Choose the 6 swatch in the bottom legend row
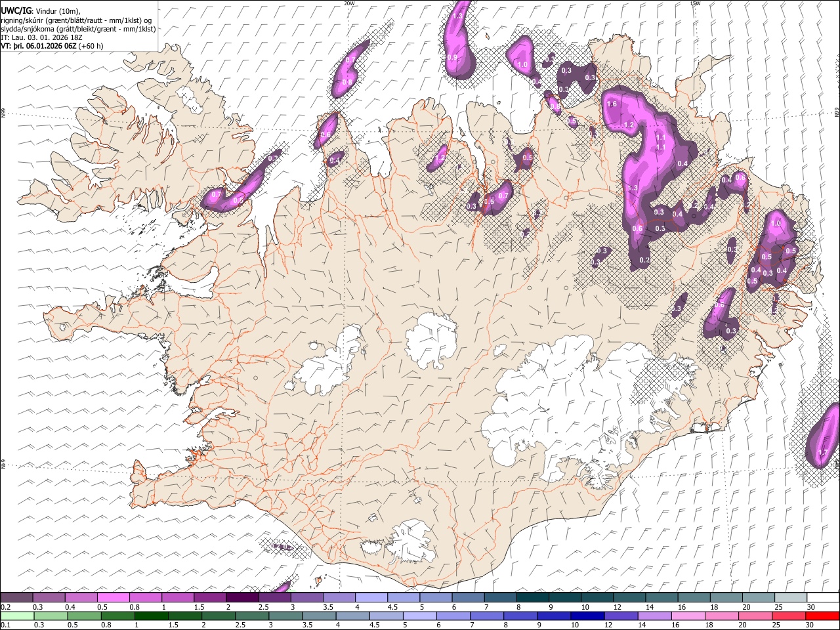Image resolution: width=840 pixels, height=630 pixels. tap(452, 616)
